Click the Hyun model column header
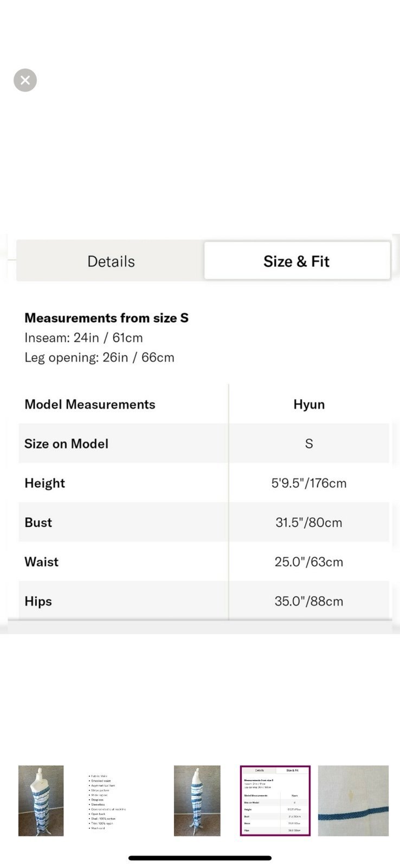Image resolution: width=400 pixels, height=868 pixels. pos(309,404)
